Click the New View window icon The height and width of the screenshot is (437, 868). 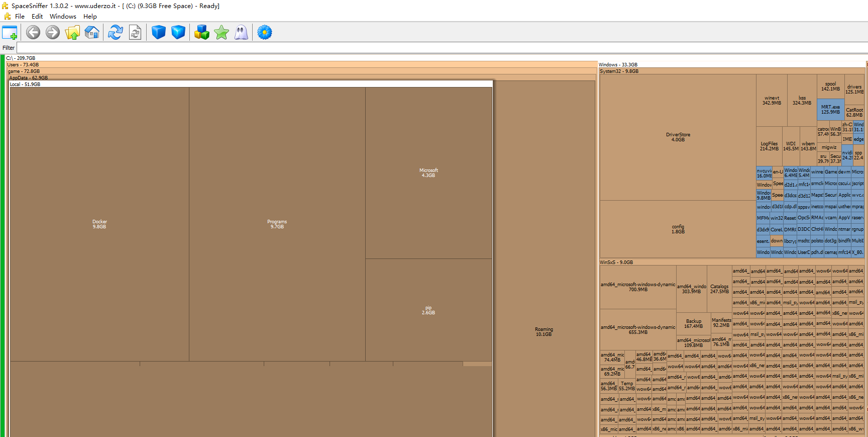[x=10, y=33]
